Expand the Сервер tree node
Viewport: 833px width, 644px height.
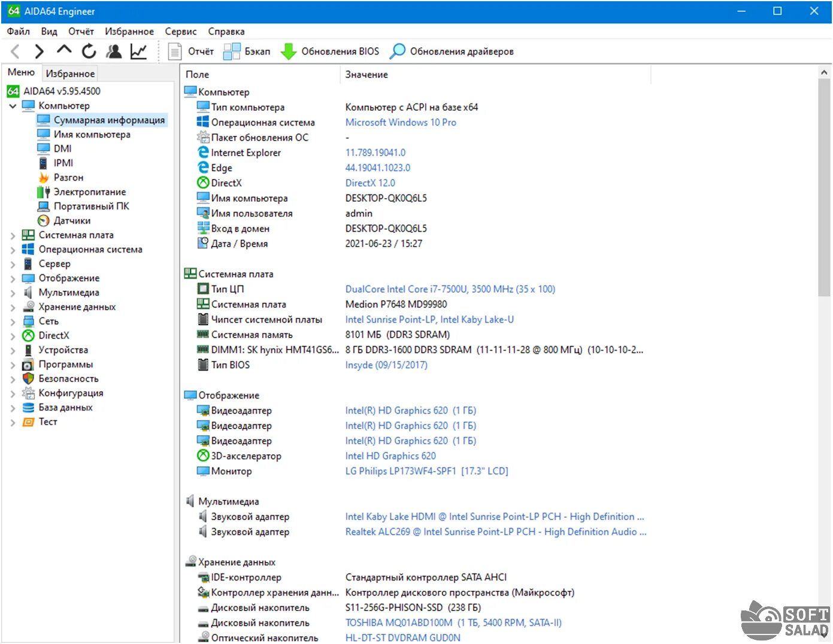coord(13,265)
